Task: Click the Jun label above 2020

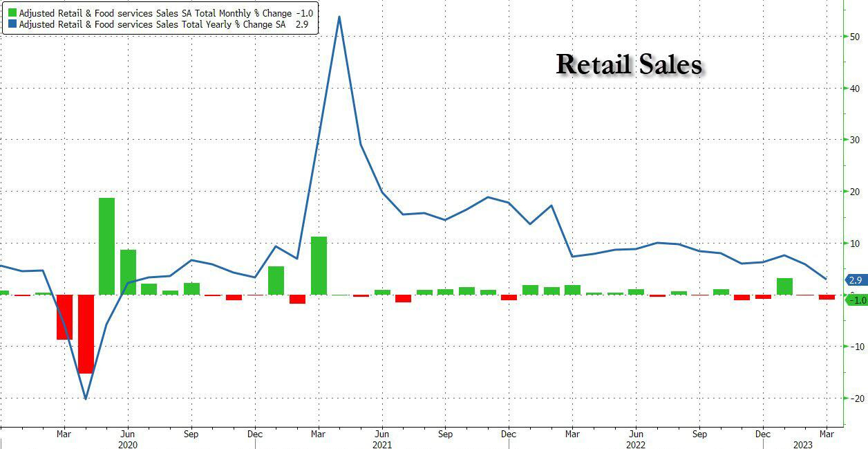Action: point(128,434)
